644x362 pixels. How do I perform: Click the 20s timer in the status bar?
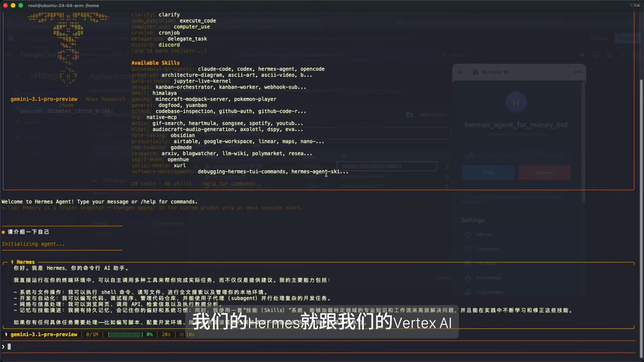[x=166, y=334]
